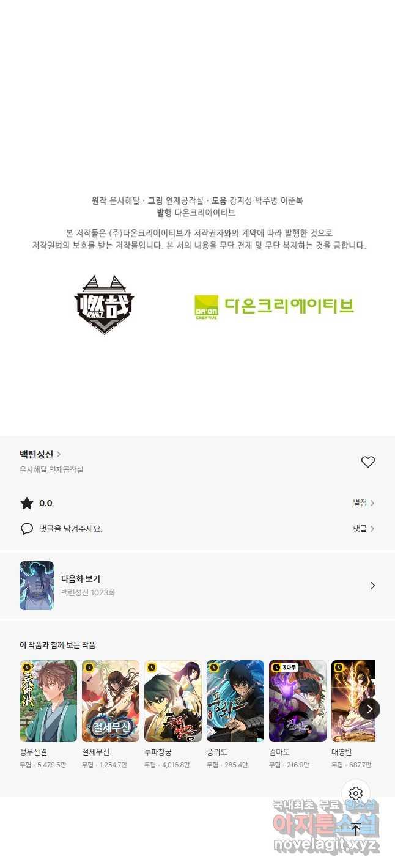Open the 풍뢰도 title link
395x868 pixels.
pyautogui.click(x=217, y=752)
